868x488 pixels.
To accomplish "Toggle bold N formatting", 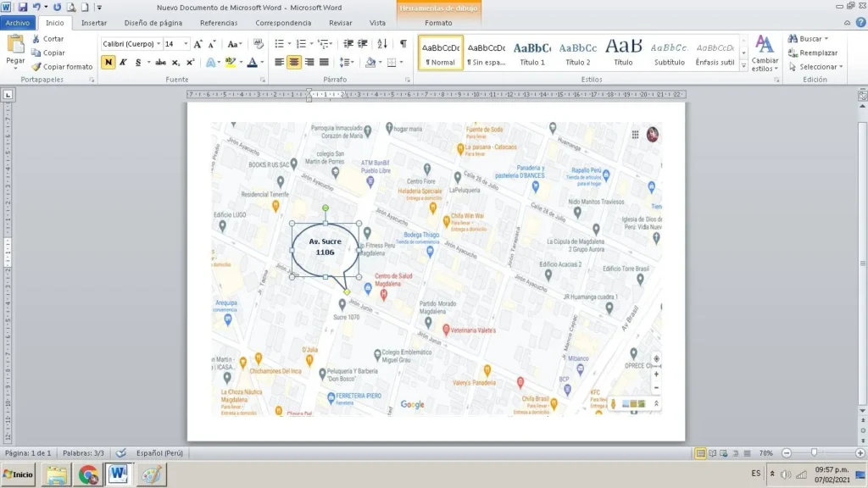I will (x=108, y=62).
